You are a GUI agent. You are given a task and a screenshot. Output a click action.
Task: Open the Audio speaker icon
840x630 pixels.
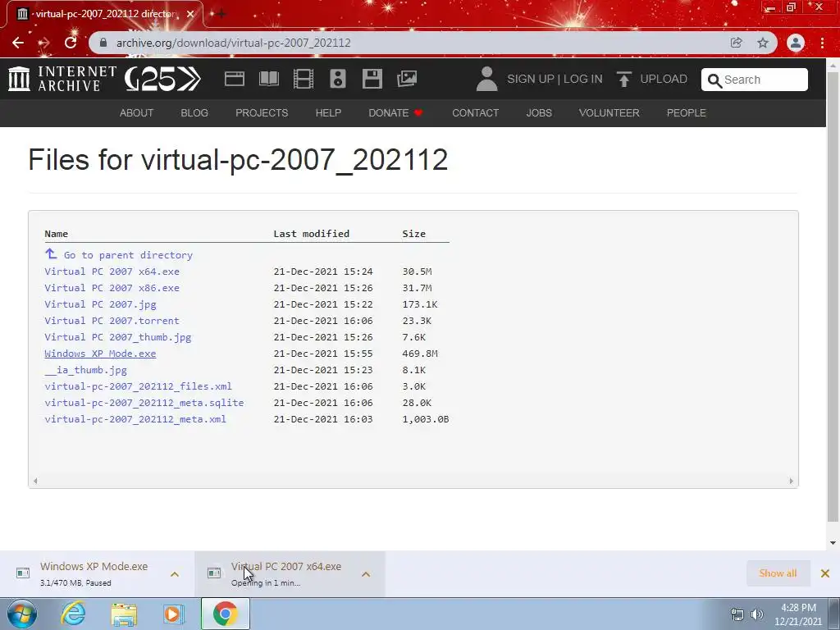pos(337,79)
